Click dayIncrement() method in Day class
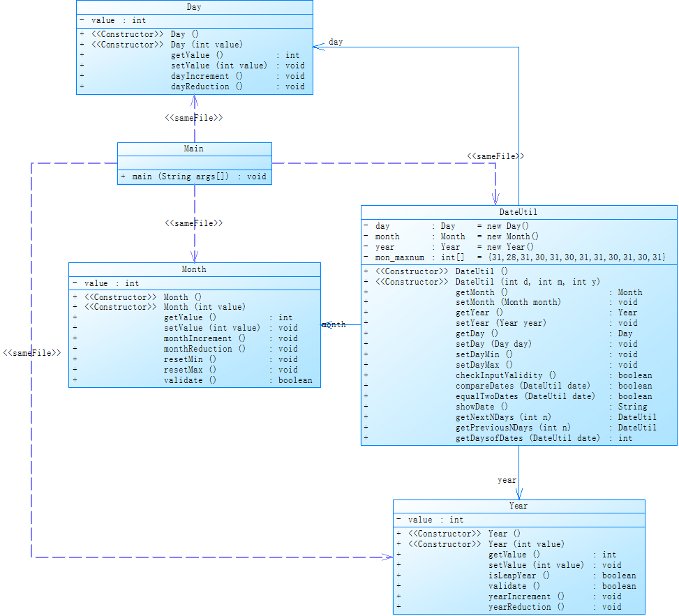Image resolution: width=679 pixels, height=616 pixels. click(193, 76)
